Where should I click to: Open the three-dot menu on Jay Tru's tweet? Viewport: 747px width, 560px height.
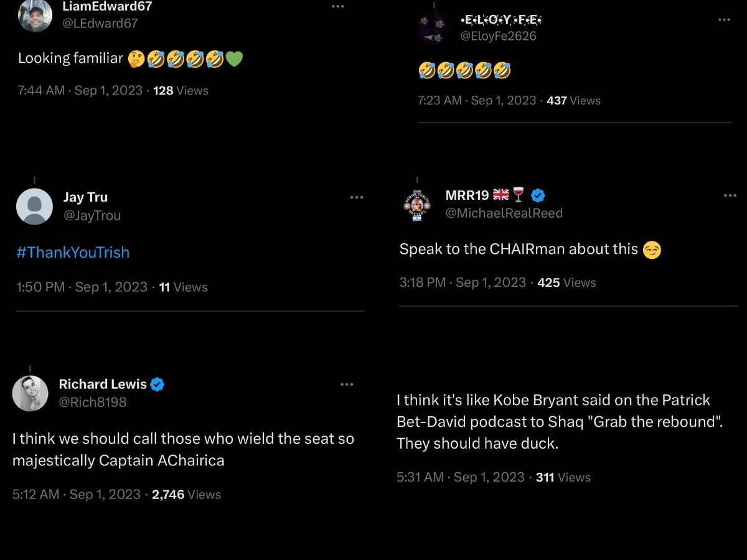356,197
